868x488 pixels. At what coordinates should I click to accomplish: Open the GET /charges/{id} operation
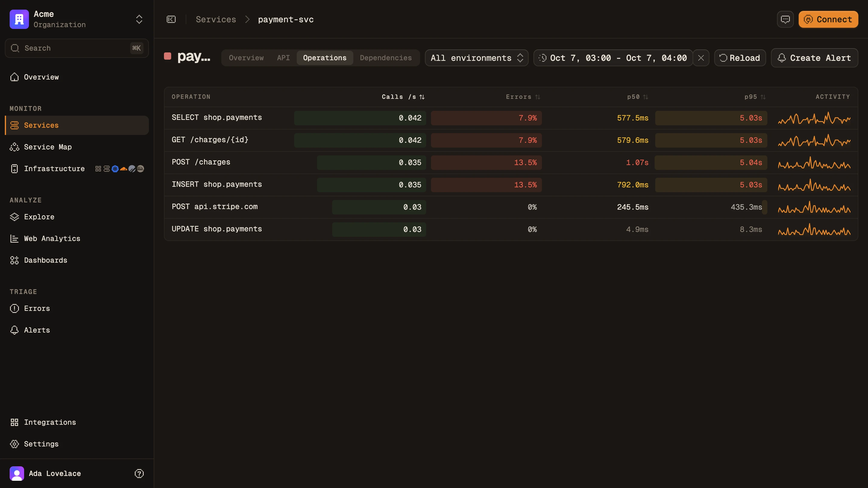[x=511, y=140]
